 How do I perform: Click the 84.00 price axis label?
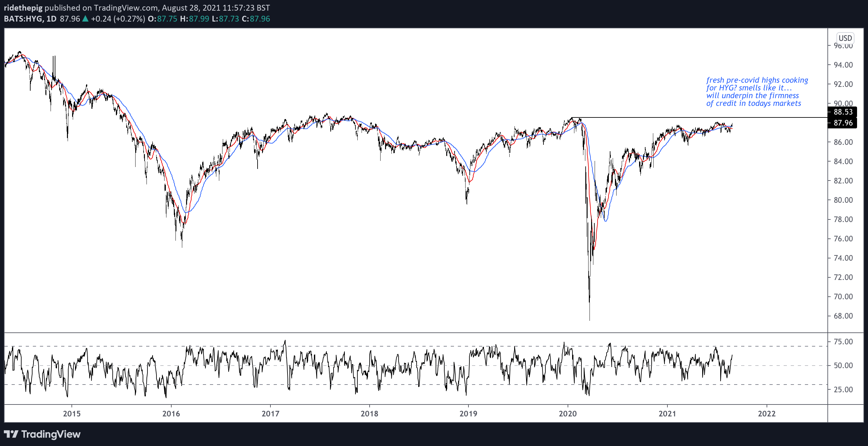coord(843,161)
